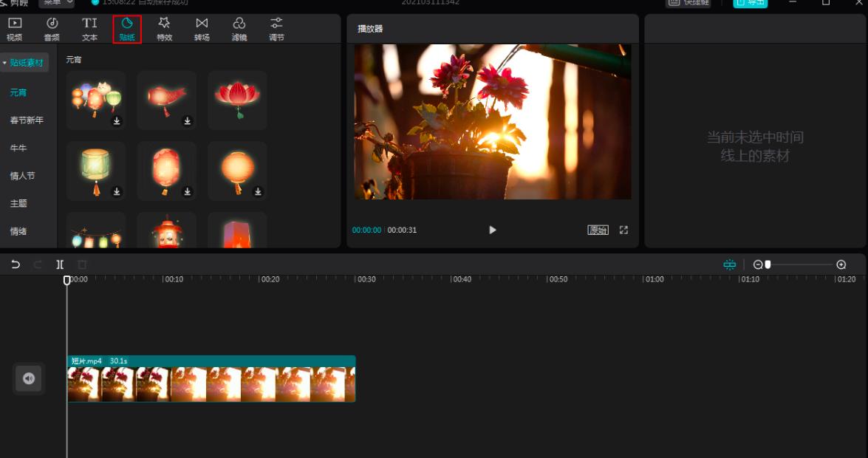
Task: Mute the track with the speaker button
Action: pos(29,379)
